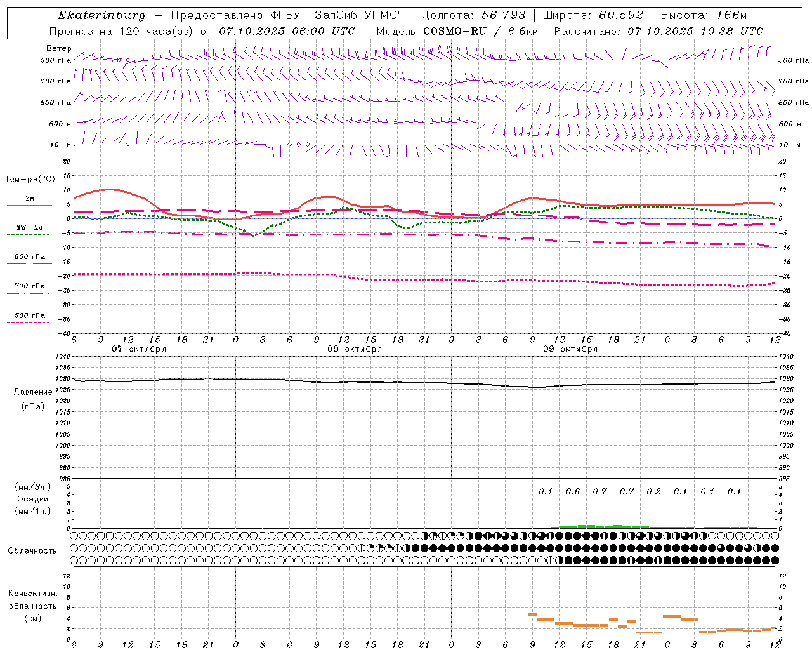The height and width of the screenshot is (650, 812).
Task: Click the (гПа) unit under Давление
Action: click(33, 406)
